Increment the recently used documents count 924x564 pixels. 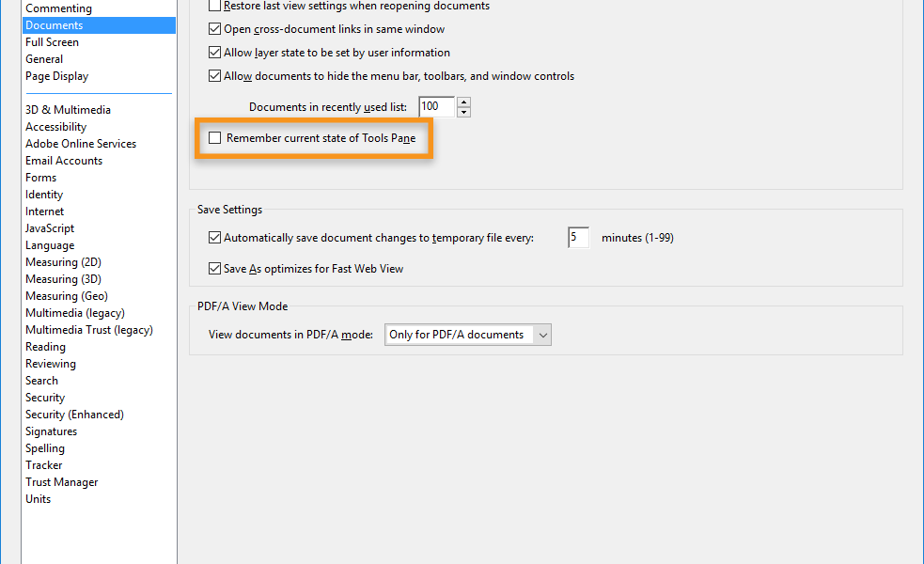click(x=463, y=102)
